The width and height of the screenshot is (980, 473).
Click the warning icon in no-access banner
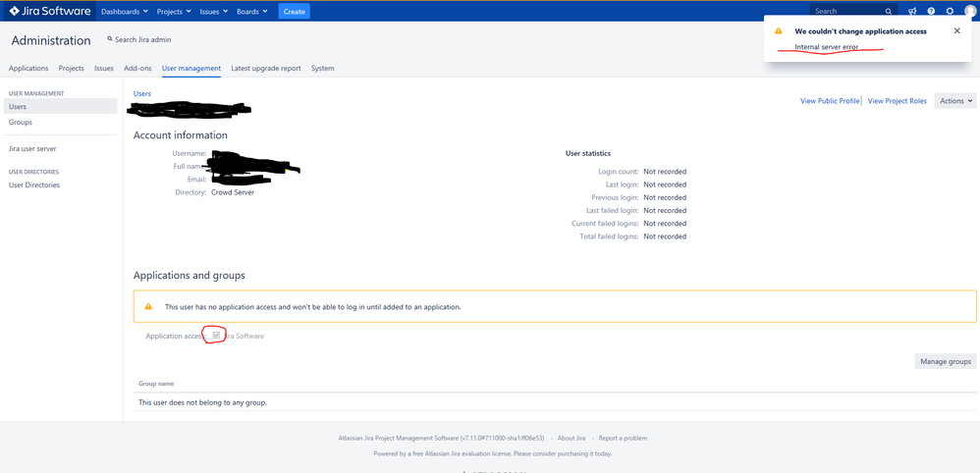tap(148, 307)
